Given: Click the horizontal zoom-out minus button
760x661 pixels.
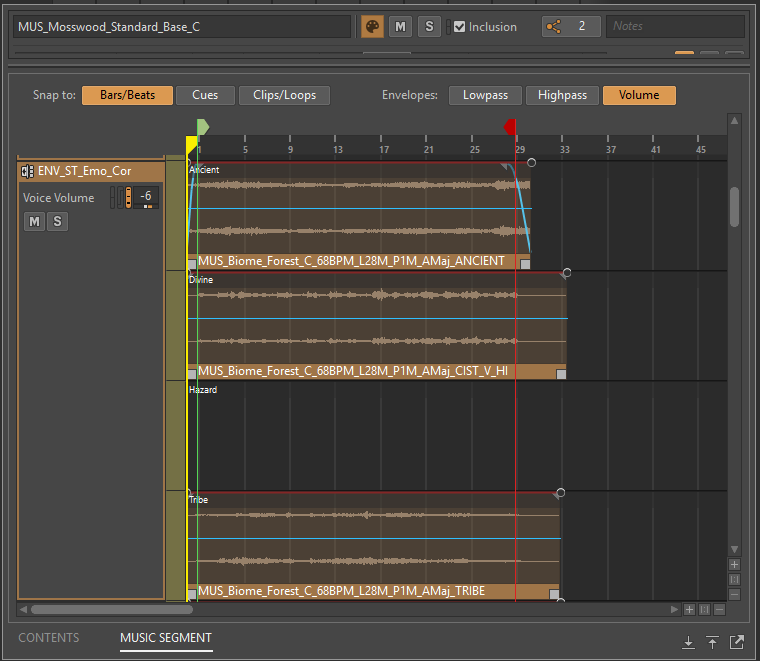Looking at the screenshot, I should tap(719, 609).
